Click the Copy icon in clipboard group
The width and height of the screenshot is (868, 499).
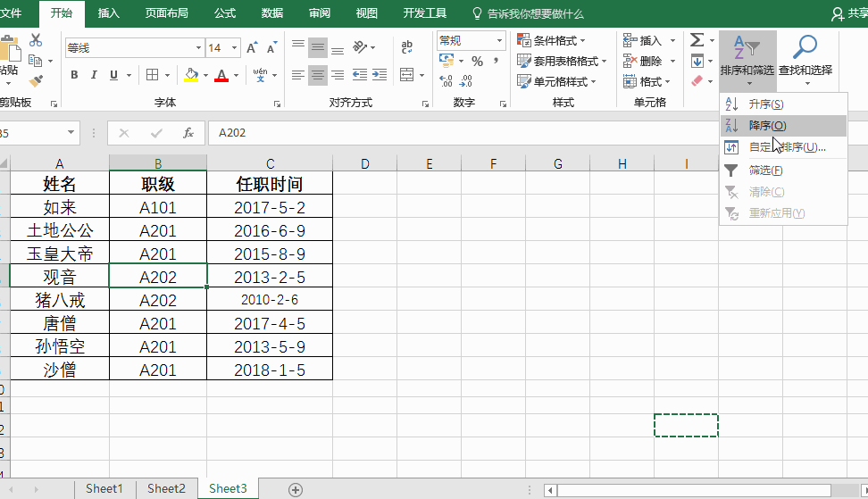[x=36, y=61]
